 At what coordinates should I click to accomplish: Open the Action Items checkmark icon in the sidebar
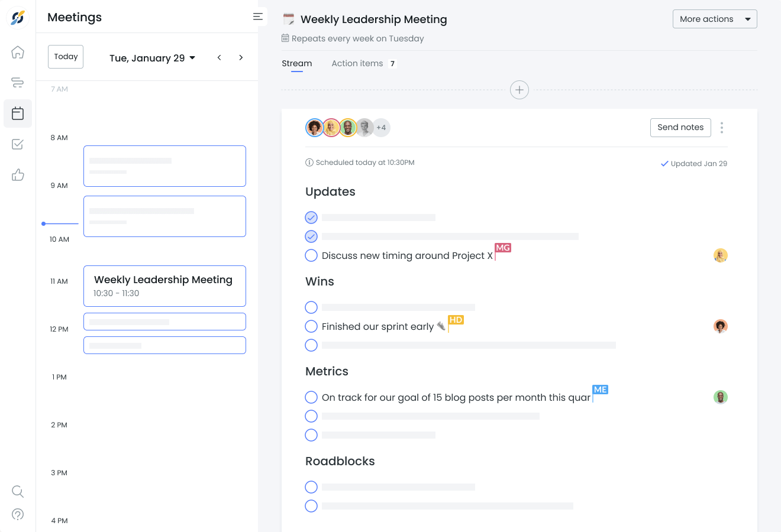pos(18,144)
